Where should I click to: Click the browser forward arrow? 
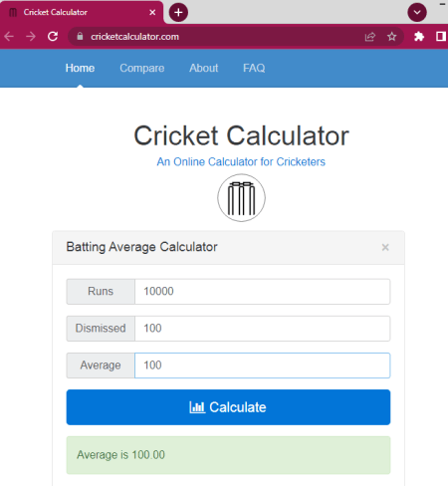31,36
